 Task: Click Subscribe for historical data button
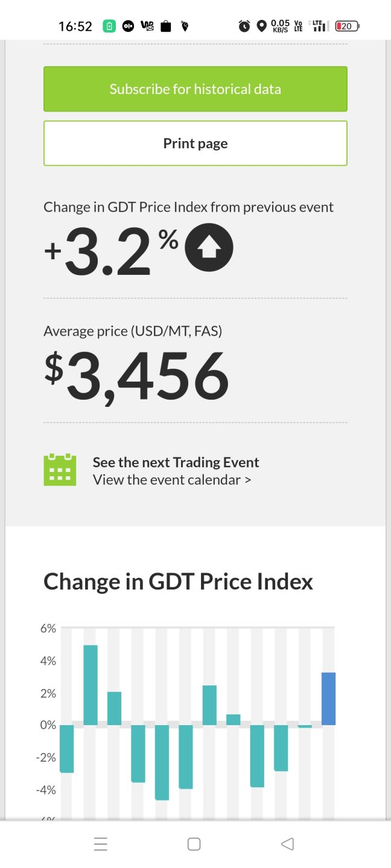[x=195, y=89]
